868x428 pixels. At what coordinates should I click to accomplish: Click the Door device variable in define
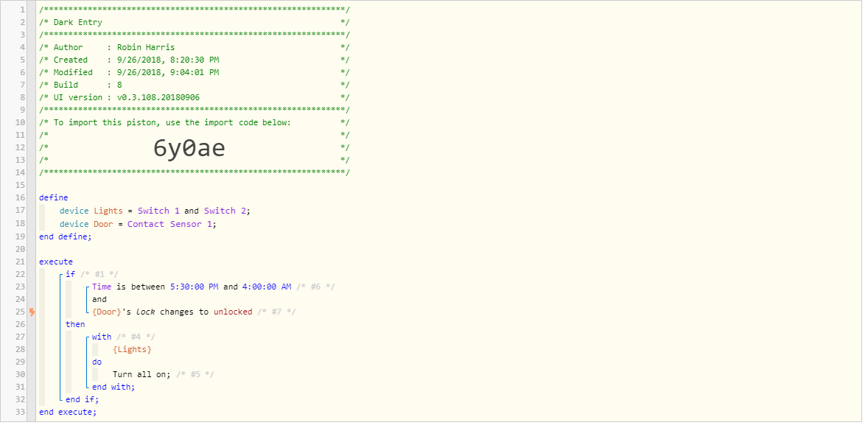point(103,224)
